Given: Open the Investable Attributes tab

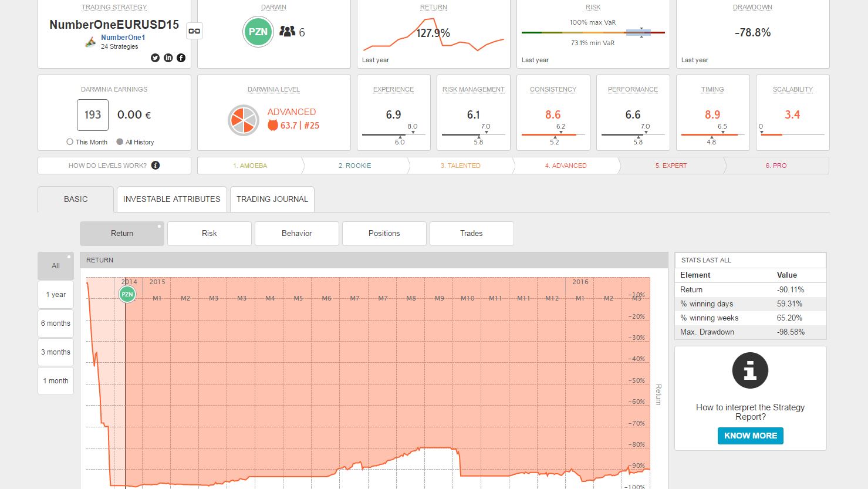Looking at the screenshot, I should point(172,200).
